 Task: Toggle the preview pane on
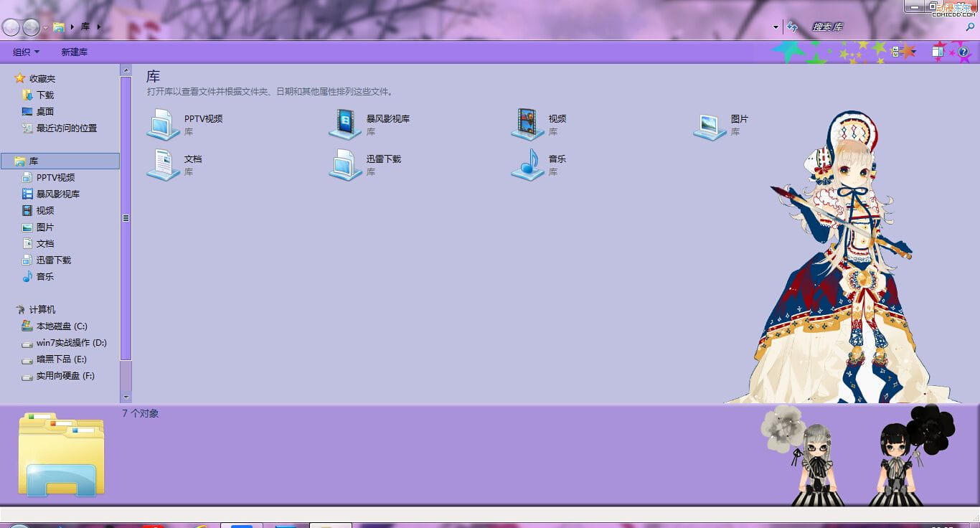click(x=938, y=51)
